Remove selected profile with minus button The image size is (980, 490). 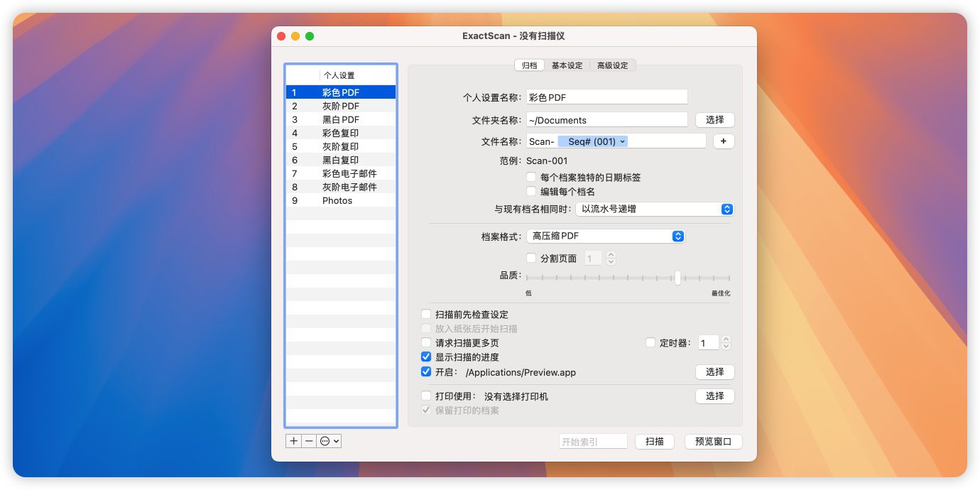(x=309, y=441)
